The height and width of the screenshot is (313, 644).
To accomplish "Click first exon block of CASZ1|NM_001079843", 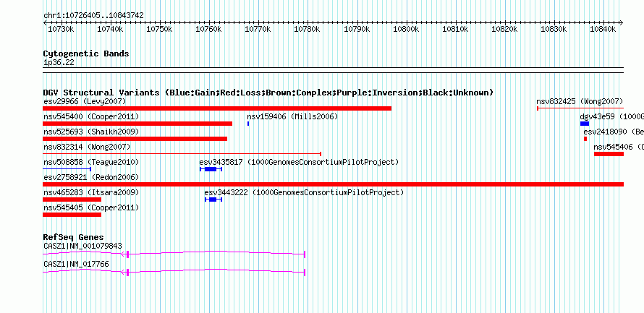I will [x=128, y=254].
